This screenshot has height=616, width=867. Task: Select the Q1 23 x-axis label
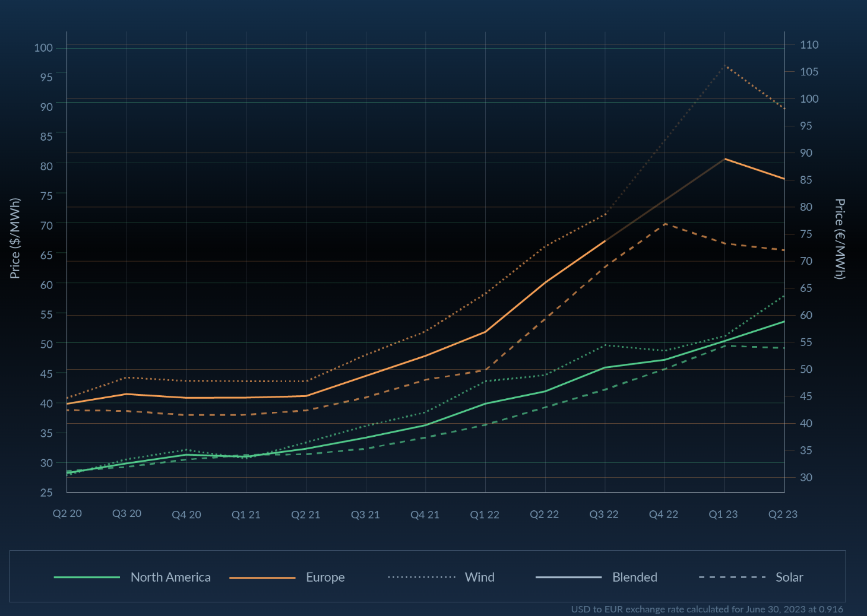[723, 515]
